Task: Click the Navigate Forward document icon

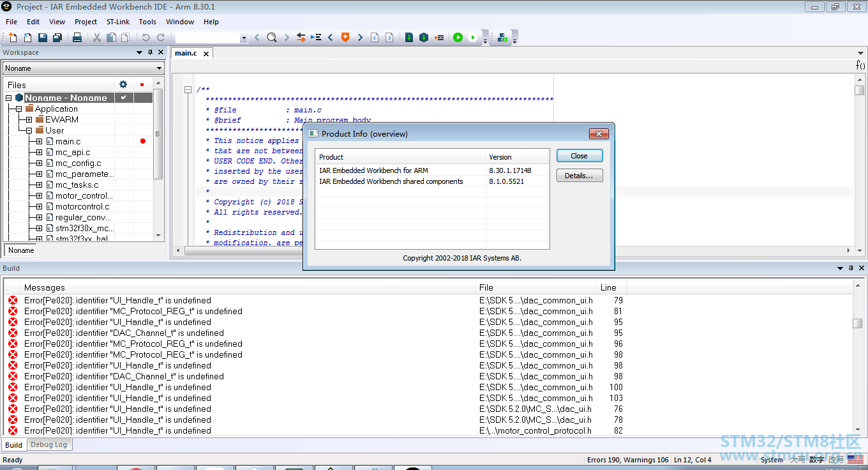Action: [x=389, y=38]
